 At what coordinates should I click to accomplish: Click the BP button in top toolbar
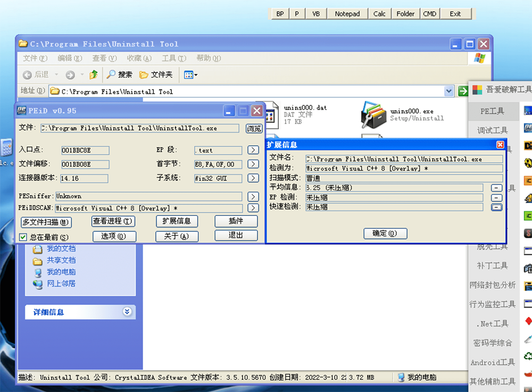point(280,14)
